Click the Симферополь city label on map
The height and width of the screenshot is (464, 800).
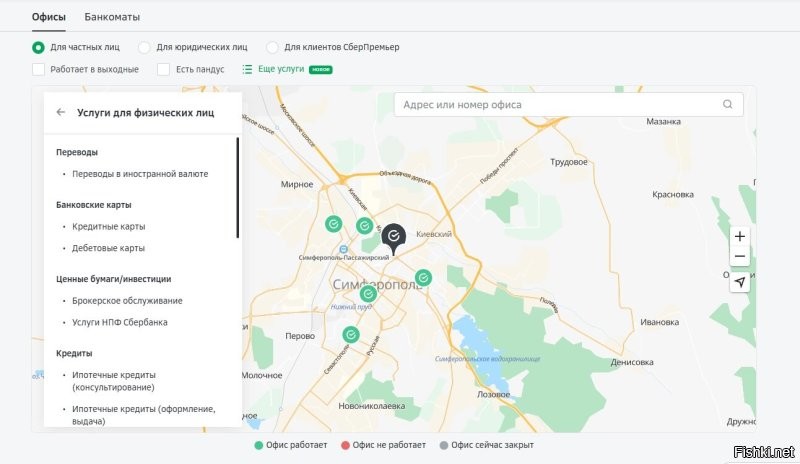pyautogui.click(x=378, y=284)
